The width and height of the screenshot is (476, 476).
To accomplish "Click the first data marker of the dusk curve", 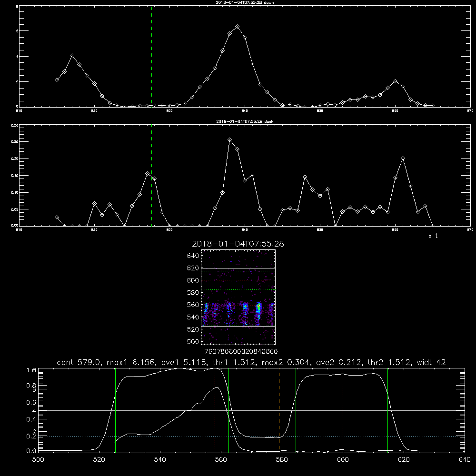I will coord(57,218).
